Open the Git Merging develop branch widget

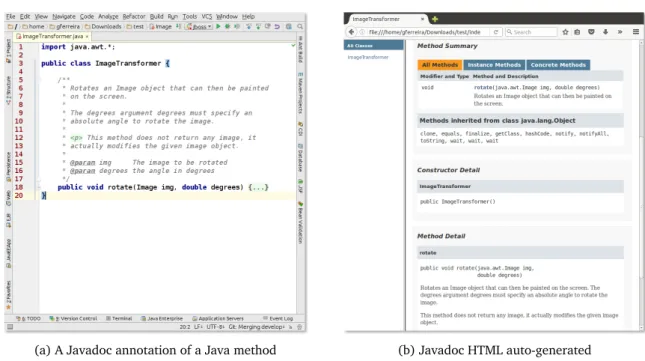257,327
